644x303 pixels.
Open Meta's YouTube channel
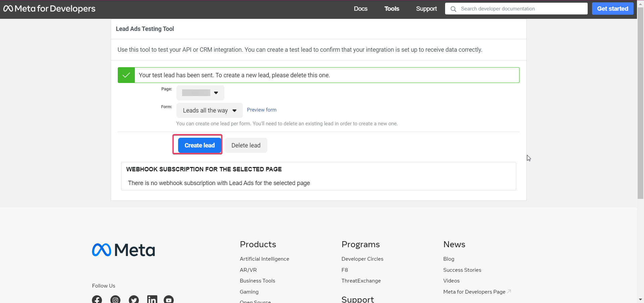pyautogui.click(x=168, y=299)
